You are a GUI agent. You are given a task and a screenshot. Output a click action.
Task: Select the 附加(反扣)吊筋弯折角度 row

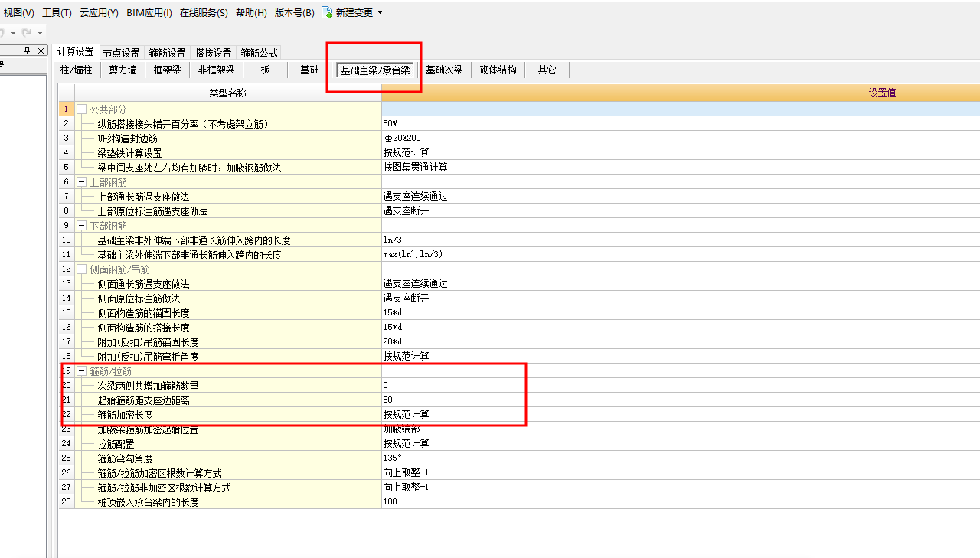pos(519,356)
